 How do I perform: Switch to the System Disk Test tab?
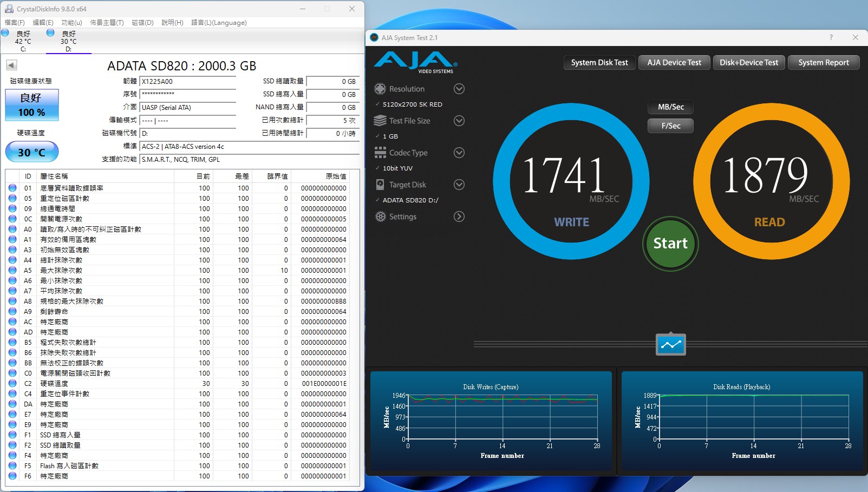pyautogui.click(x=599, y=62)
